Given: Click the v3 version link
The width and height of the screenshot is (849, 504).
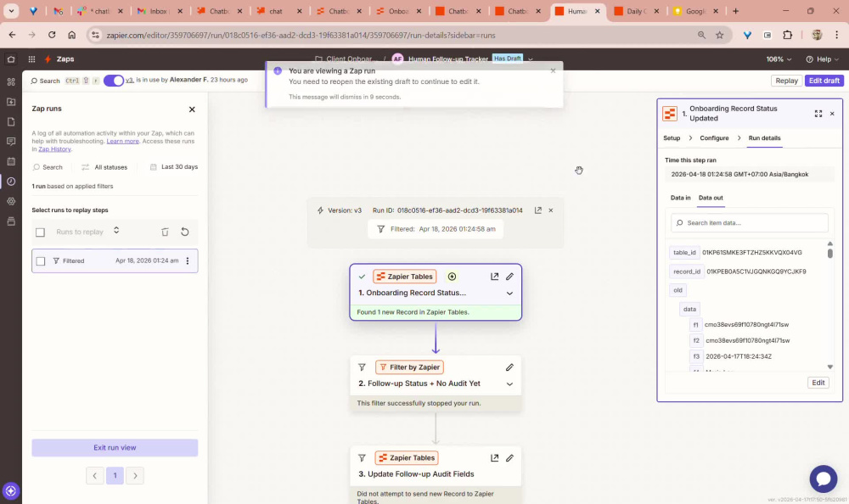Looking at the screenshot, I should tap(129, 80).
